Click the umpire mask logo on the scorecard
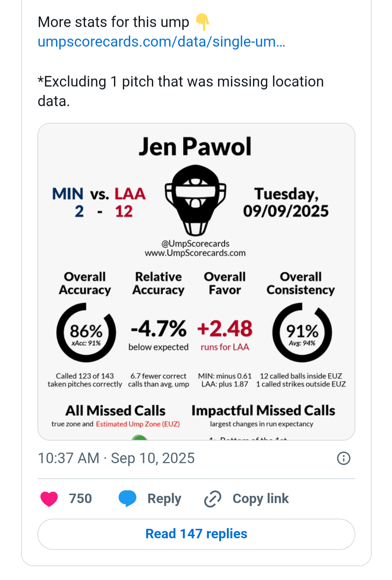The height and width of the screenshot is (580, 392). (x=195, y=200)
